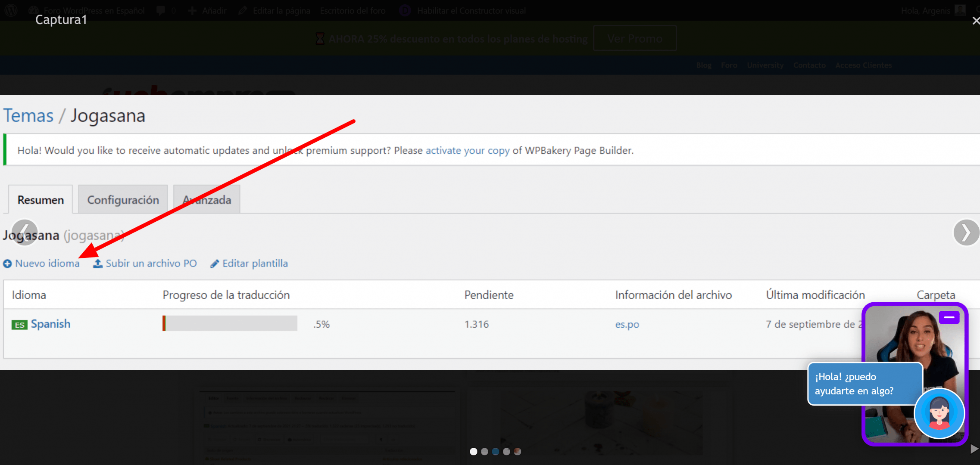Click the Editar plantilla link

[255, 263]
